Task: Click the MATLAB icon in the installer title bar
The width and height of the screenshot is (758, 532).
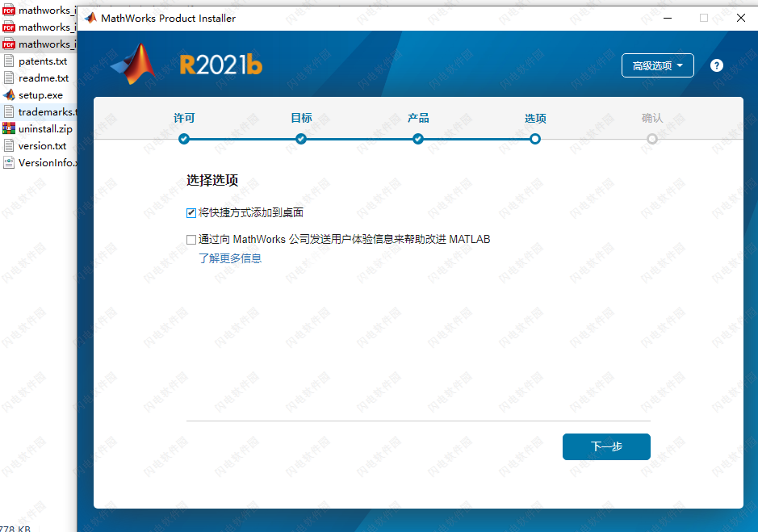Action: point(90,18)
